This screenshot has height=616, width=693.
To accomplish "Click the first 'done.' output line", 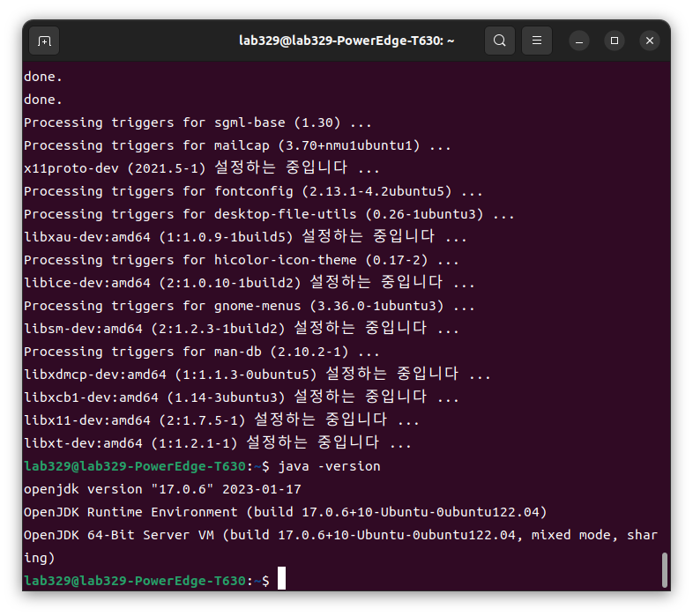I will pyautogui.click(x=43, y=77).
